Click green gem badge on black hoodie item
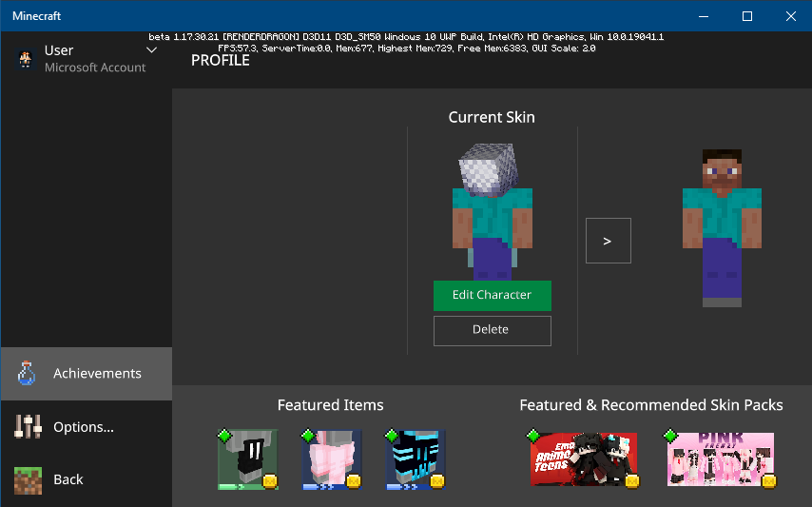The image size is (812, 507). click(x=224, y=436)
